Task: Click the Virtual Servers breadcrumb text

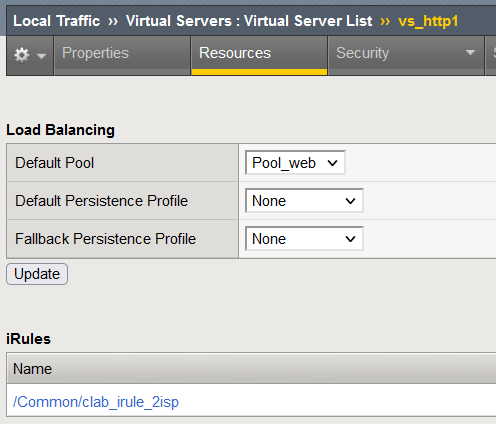Action: [179, 21]
